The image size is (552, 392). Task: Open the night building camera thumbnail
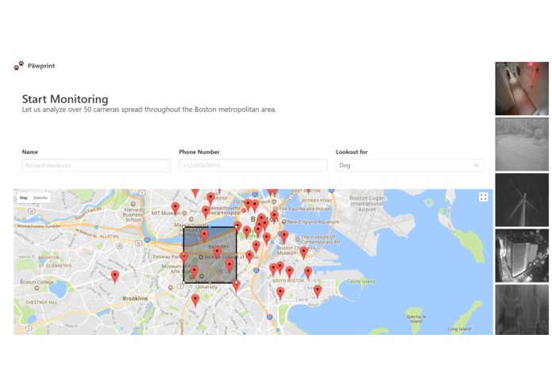pyautogui.click(x=522, y=256)
